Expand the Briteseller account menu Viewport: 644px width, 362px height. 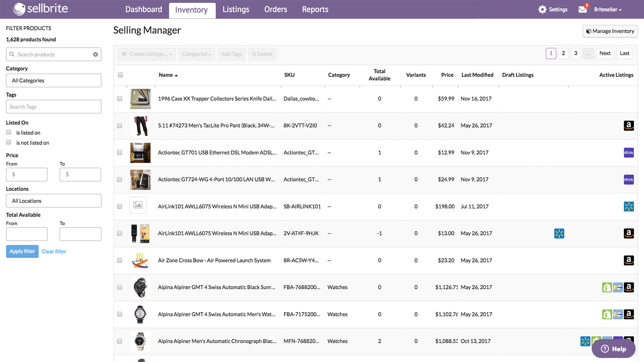pos(606,9)
